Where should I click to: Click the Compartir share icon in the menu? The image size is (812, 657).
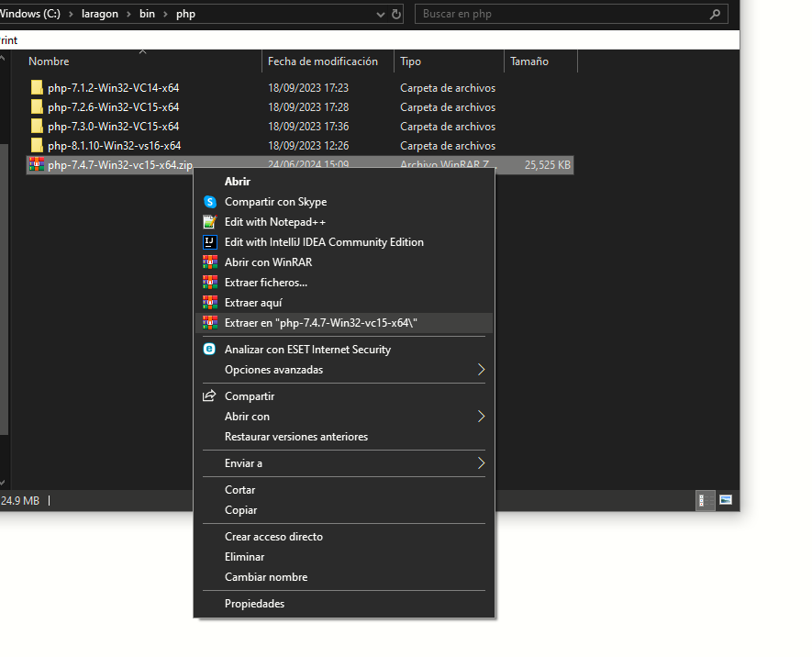pos(208,395)
